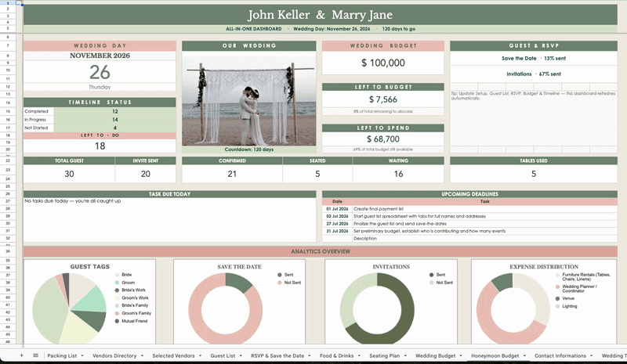Click the Venue legend swatch in Expense Distribution
Image resolution: width=627 pixels, height=364 pixels.
tap(557, 298)
